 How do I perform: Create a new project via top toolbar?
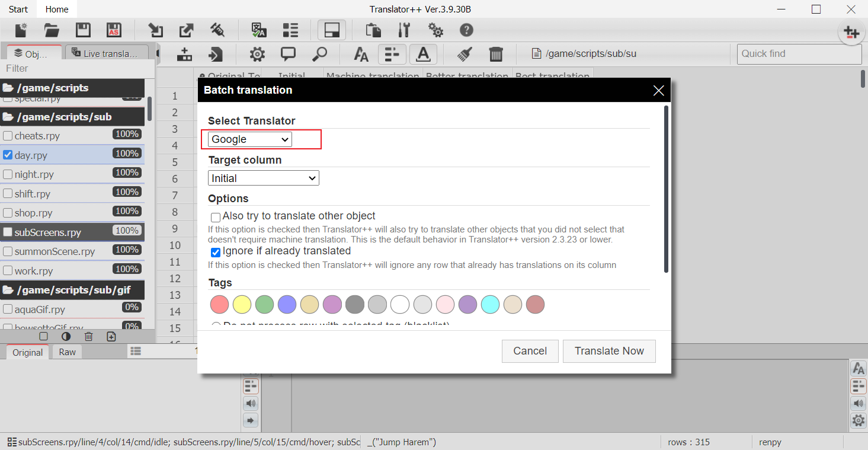(x=21, y=30)
